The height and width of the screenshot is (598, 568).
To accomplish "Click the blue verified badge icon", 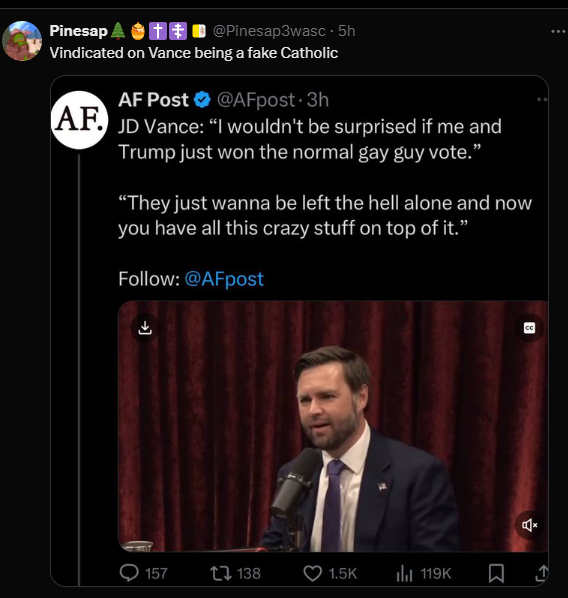I will (x=202, y=100).
